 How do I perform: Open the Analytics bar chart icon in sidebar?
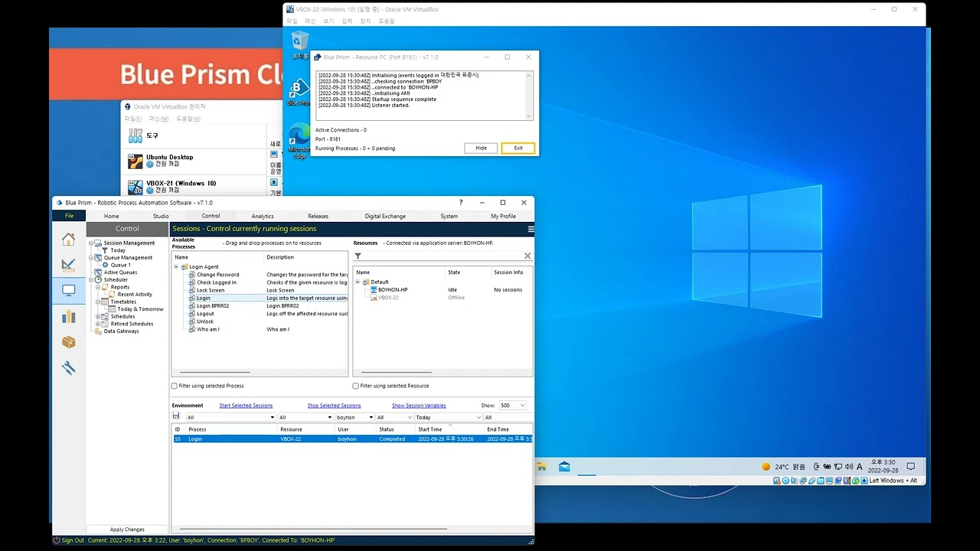pyautogui.click(x=68, y=316)
